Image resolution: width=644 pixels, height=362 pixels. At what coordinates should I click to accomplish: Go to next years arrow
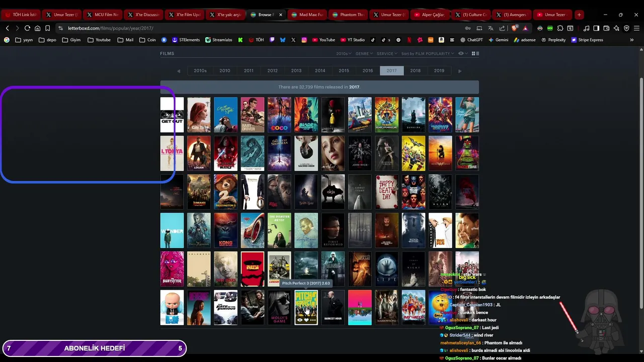coord(459,71)
